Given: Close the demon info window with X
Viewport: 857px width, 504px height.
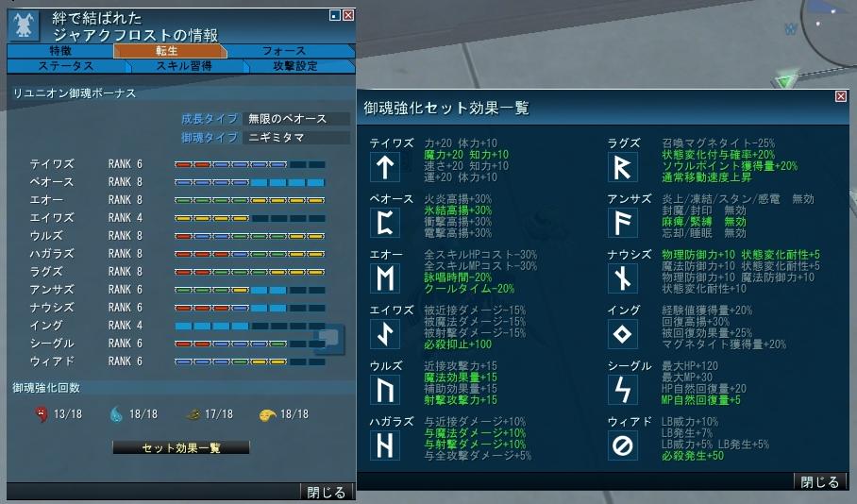Looking at the screenshot, I should pos(348,15).
